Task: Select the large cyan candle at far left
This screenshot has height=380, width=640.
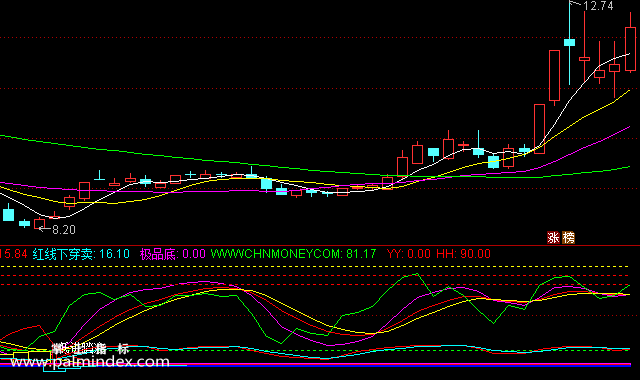Action: (9, 214)
